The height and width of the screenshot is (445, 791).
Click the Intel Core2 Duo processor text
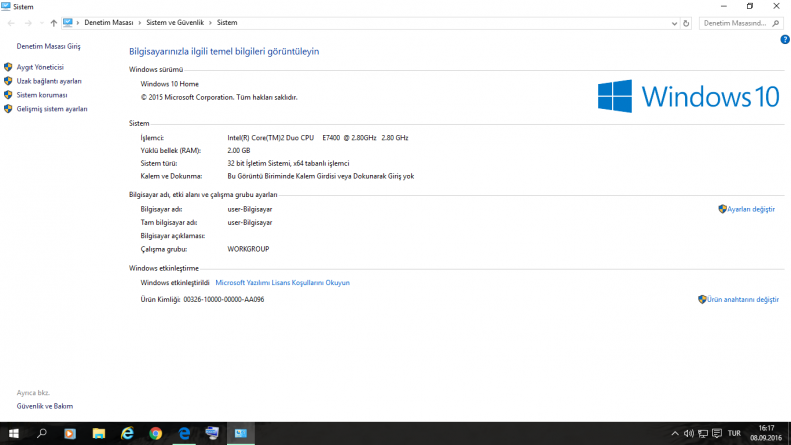coord(318,138)
